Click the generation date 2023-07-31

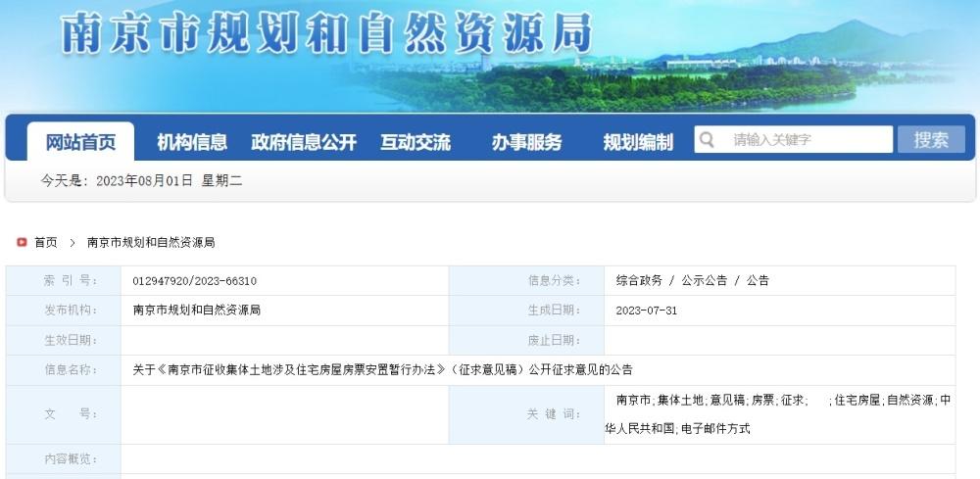646,311
